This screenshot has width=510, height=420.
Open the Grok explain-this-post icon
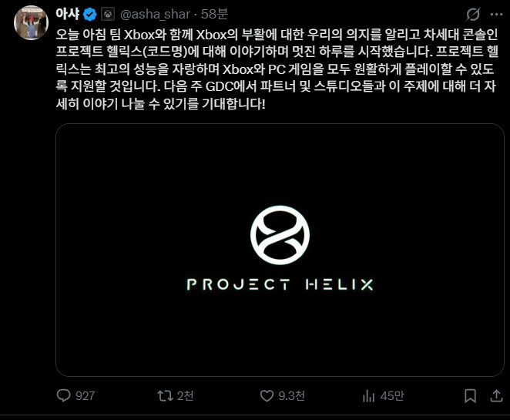click(x=472, y=15)
